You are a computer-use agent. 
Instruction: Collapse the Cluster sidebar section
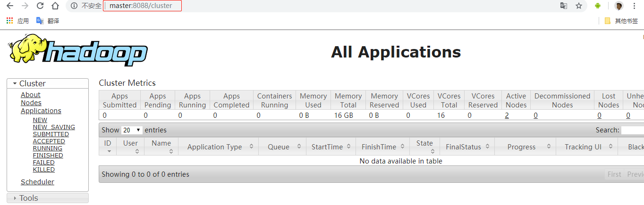point(48,83)
